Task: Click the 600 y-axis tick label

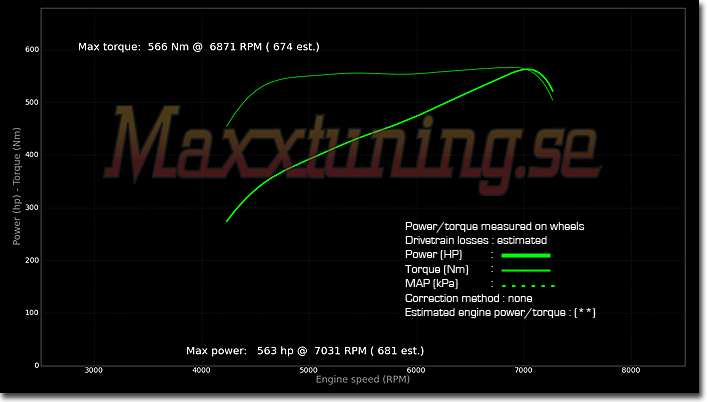Action: tap(32, 50)
